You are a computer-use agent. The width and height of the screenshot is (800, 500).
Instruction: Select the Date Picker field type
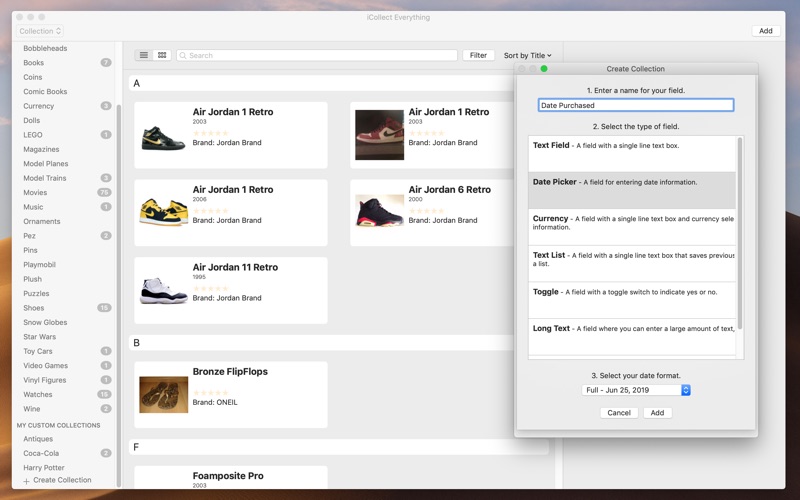(x=632, y=190)
